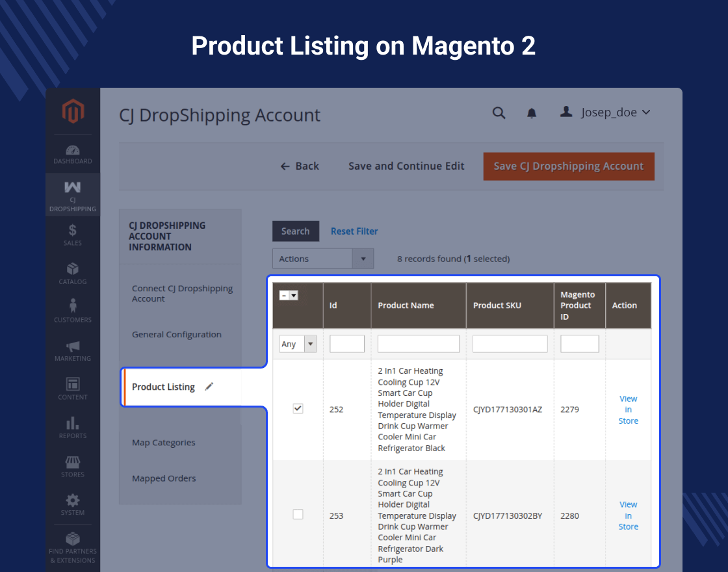Screen dimensions: 728x572
Task: Click Save CJ Dropshipping Account button
Action: tap(569, 166)
